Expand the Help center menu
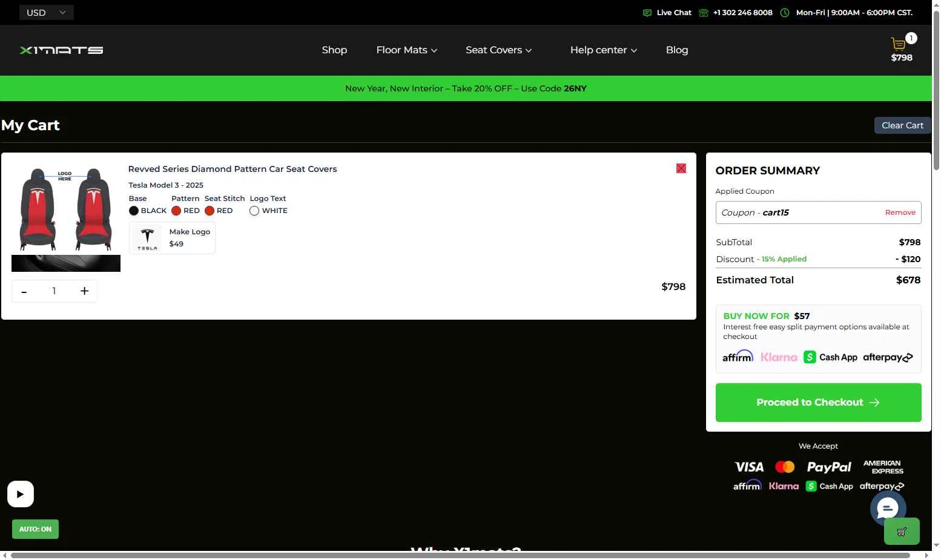Screen dimensions: 941x560 [x=603, y=50]
